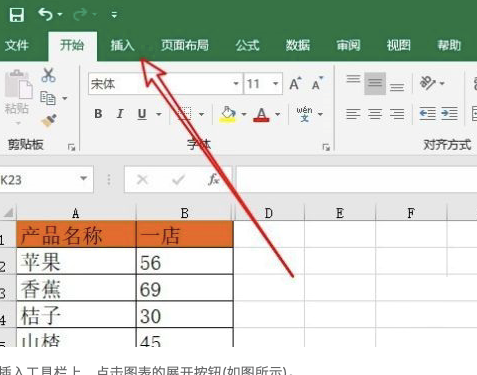Select column D header
This screenshot has width=477, height=375.
click(x=269, y=213)
